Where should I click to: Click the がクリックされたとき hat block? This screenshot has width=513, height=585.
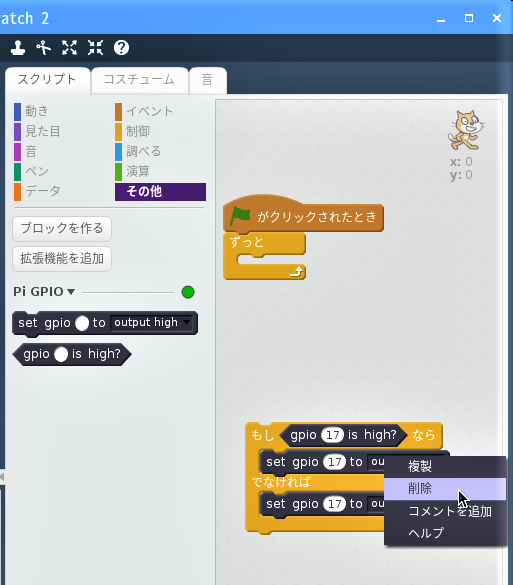(303, 216)
